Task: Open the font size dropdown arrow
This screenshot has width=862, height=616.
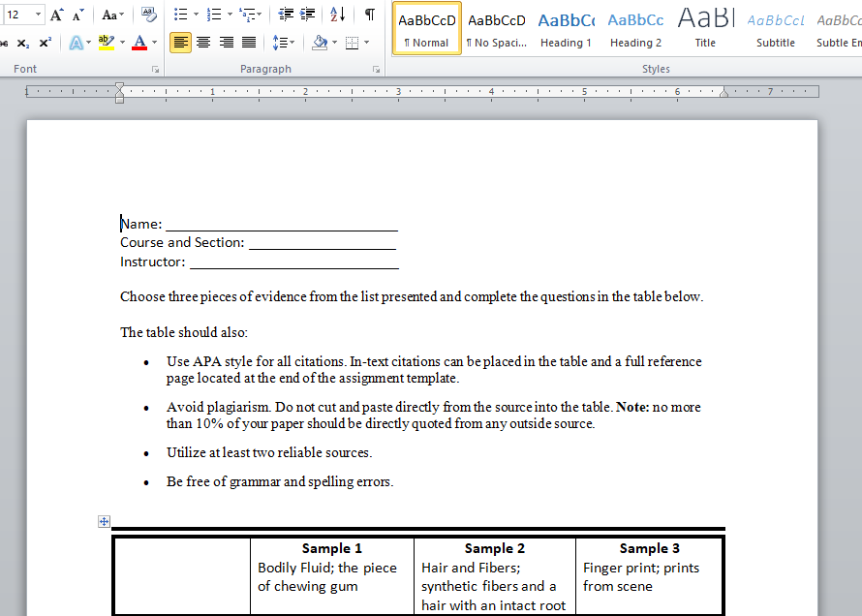Action: click(x=38, y=15)
